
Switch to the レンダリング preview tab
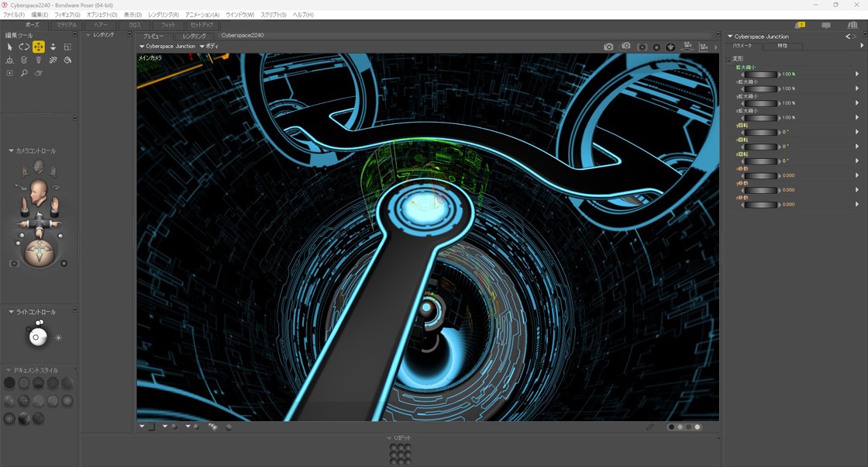pos(195,36)
